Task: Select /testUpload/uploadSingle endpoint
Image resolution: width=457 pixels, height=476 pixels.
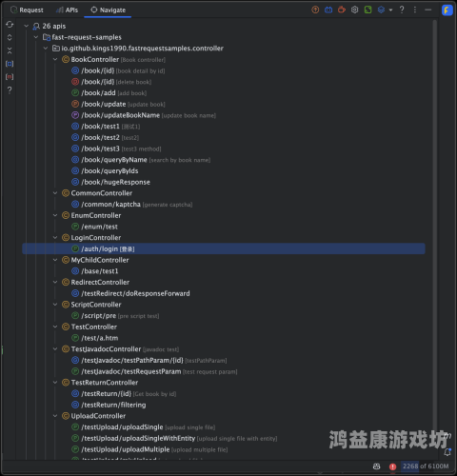Action: coord(143,427)
